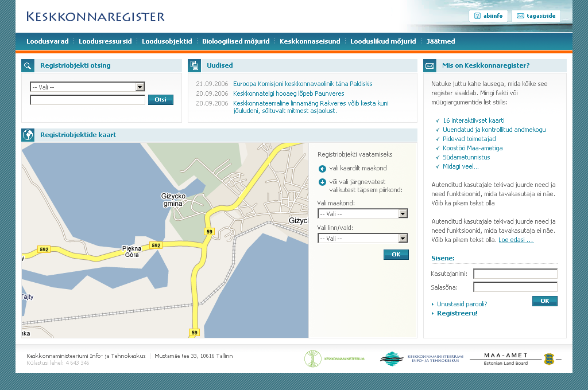The height and width of the screenshot is (390, 588).
Task: Click the login OK button
Action: click(545, 301)
